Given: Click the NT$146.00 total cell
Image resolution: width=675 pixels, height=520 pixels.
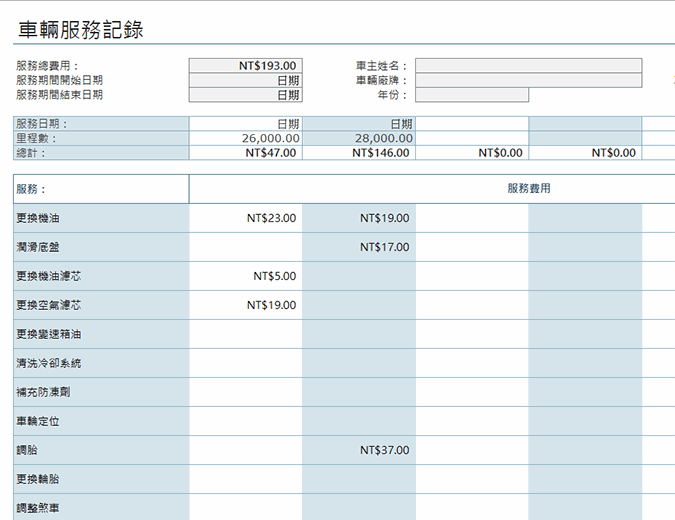Looking at the screenshot, I should coord(358,153).
